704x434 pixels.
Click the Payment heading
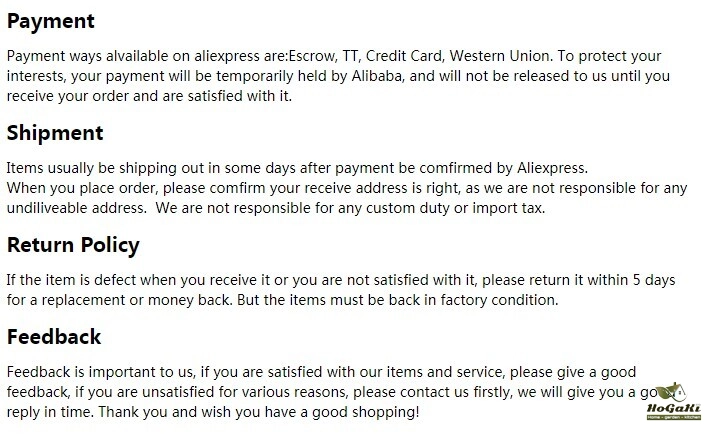pyautogui.click(x=51, y=21)
